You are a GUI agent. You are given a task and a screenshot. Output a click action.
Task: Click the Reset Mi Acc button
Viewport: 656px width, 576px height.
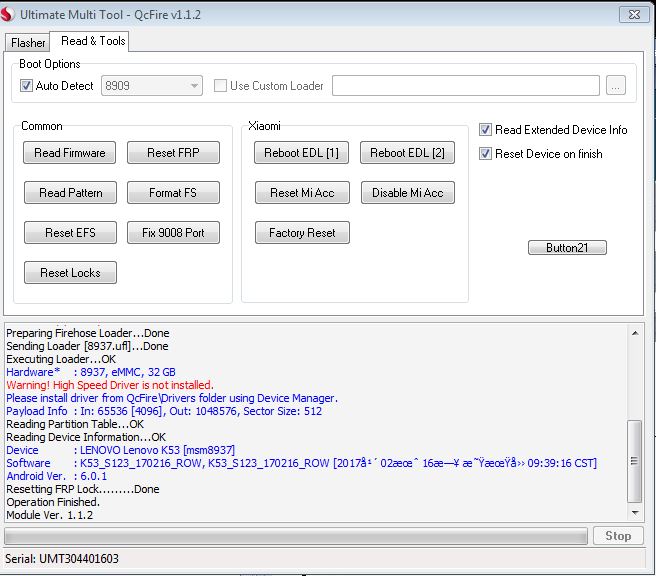(302, 192)
